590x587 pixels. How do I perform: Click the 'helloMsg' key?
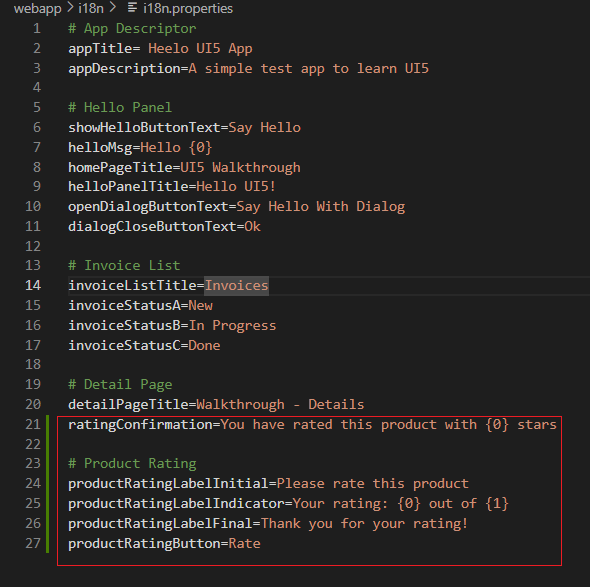(x=100, y=148)
